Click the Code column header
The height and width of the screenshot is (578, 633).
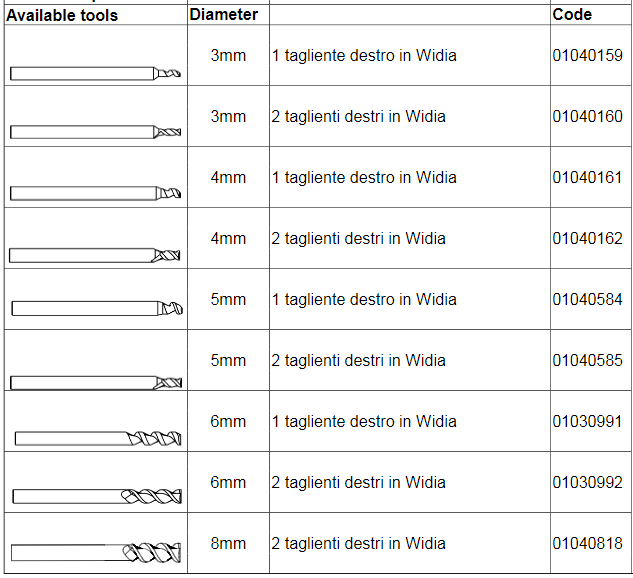point(572,15)
